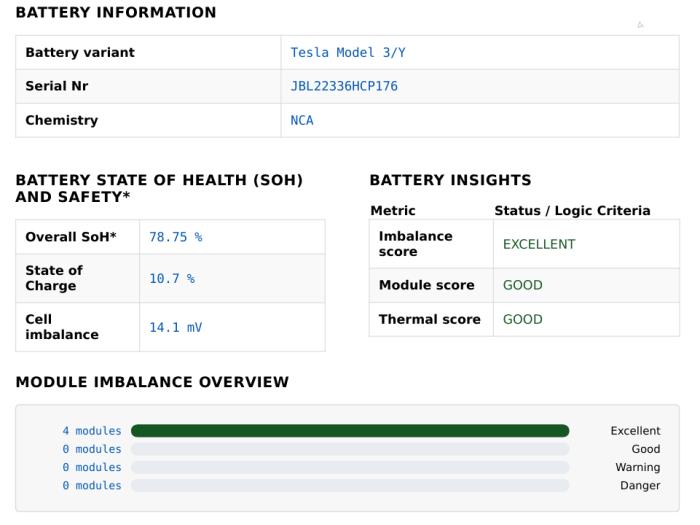Screen dimensions: 700x525
Task: Click the empty Danger modules bar
Action: pos(350,485)
